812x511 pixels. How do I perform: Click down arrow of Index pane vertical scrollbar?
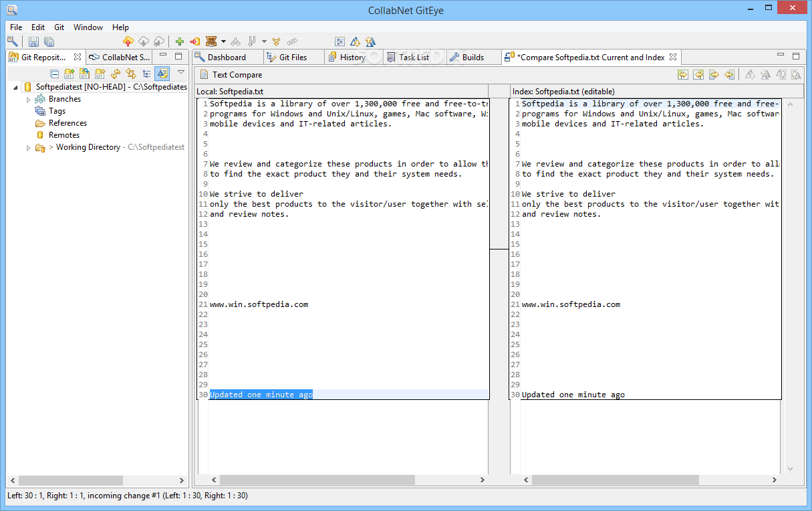point(791,469)
